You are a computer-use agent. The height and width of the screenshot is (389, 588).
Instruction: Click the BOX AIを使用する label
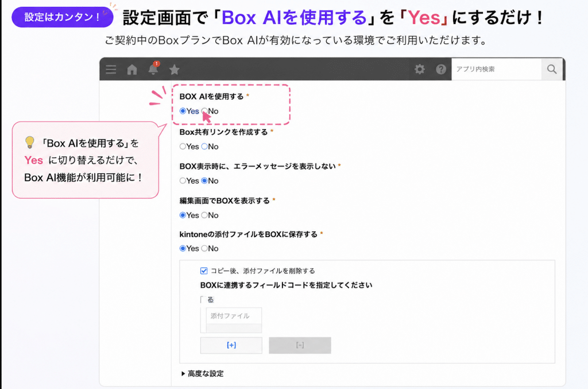pos(211,97)
